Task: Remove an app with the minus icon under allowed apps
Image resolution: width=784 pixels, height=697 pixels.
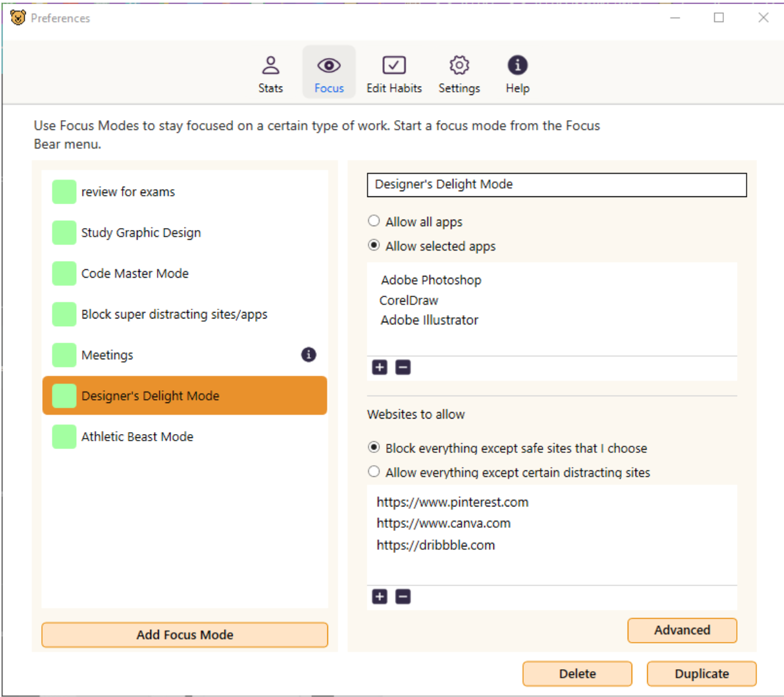Action: (x=403, y=368)
